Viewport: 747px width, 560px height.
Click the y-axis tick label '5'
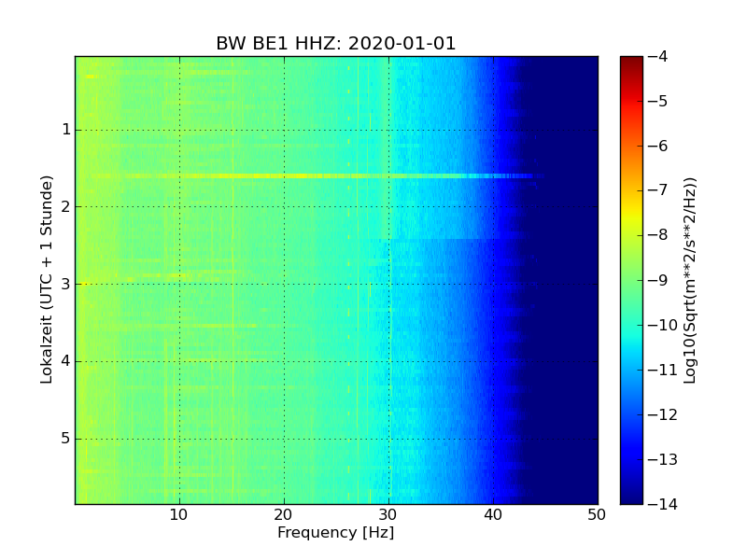point(66,439)
